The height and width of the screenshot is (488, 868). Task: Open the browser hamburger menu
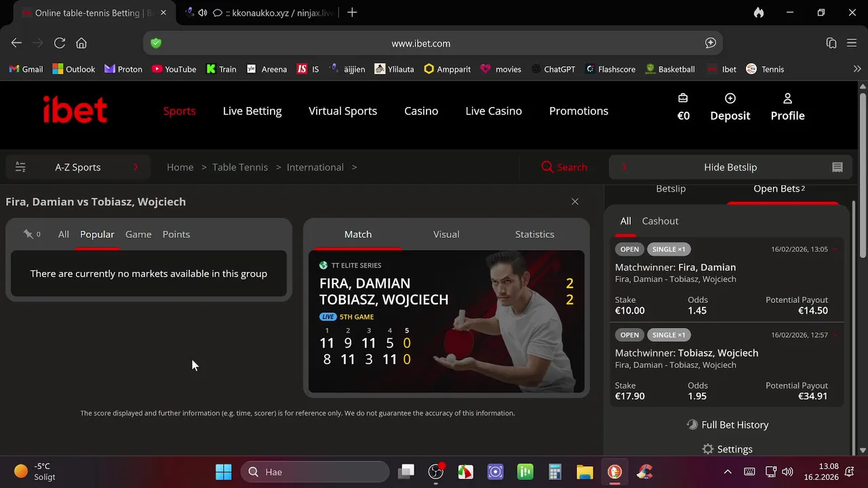(852, 43)
